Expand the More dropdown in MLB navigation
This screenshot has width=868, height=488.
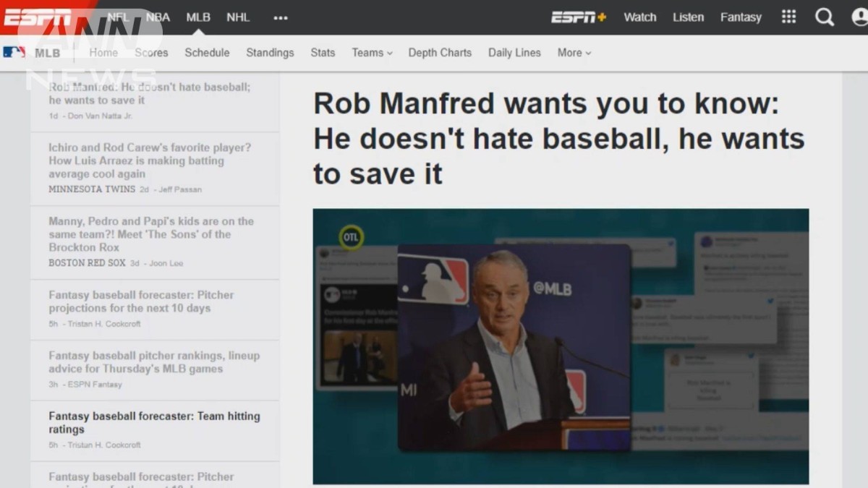coord(574,53)
